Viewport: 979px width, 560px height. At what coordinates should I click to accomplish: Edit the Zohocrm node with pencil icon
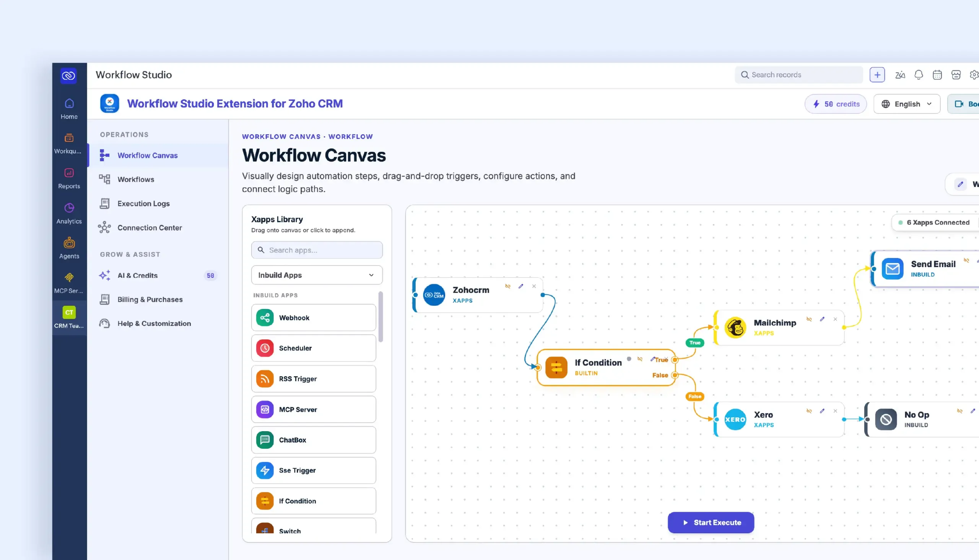[521, 286]
